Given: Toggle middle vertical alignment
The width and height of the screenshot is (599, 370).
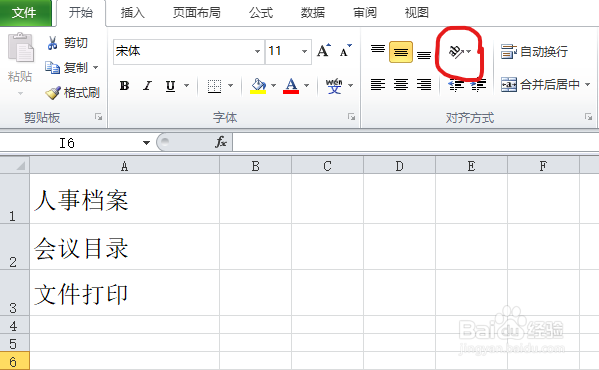Looking at the screenshot, I should click(x=401, y=52).
